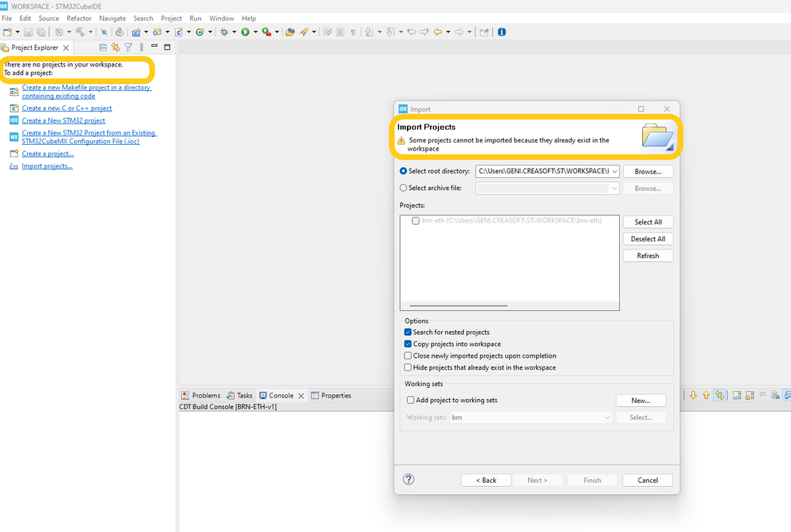This screenshot has height=532, width=791.
Task: Check the brn-eth project checkbox
Action: [x=416, y=221]
